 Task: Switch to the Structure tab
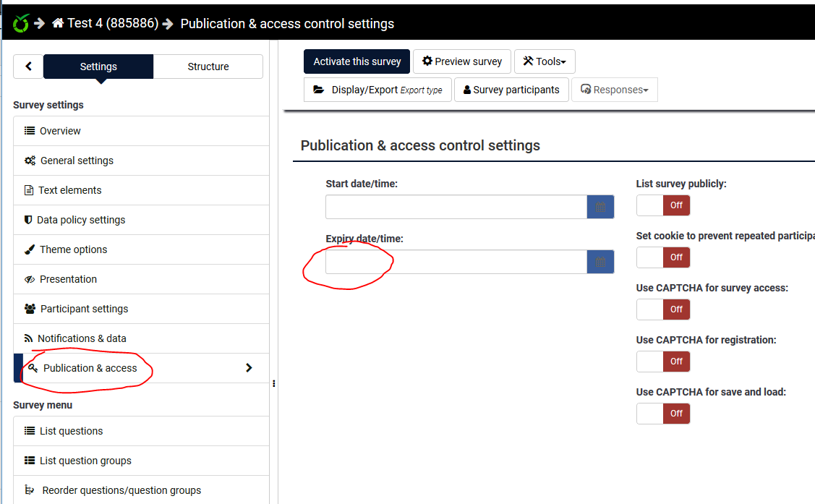(x=208, y=67)
